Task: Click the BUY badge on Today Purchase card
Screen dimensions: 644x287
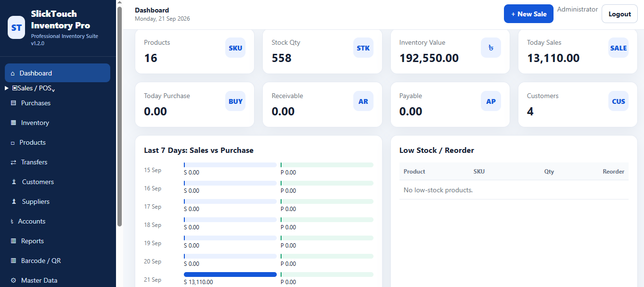Action: (x=235, y=101)
